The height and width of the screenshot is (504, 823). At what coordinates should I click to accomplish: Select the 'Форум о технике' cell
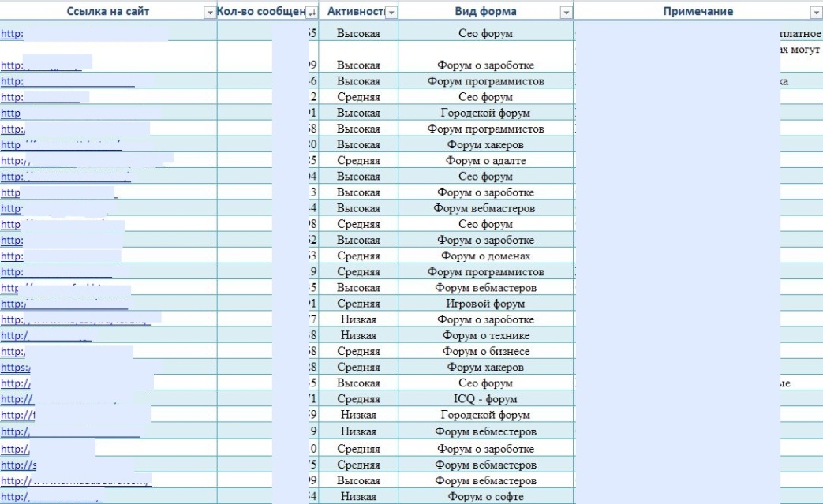coord(485,335)
